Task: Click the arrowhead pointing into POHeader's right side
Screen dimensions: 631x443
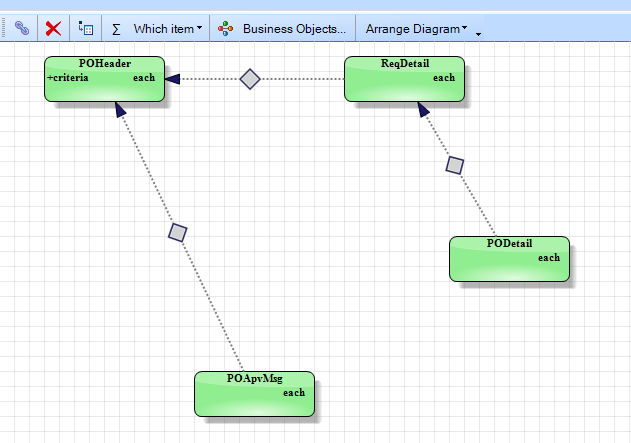Action: point(173,79)
